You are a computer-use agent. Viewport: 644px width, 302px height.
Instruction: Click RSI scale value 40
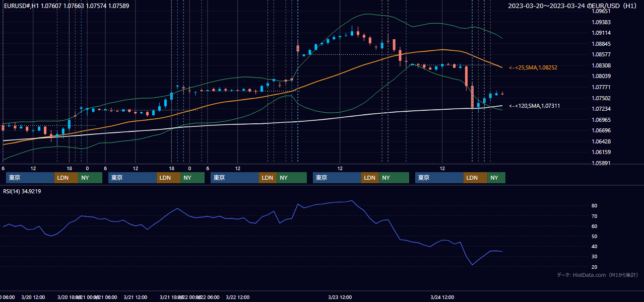[x=595, y=247]
